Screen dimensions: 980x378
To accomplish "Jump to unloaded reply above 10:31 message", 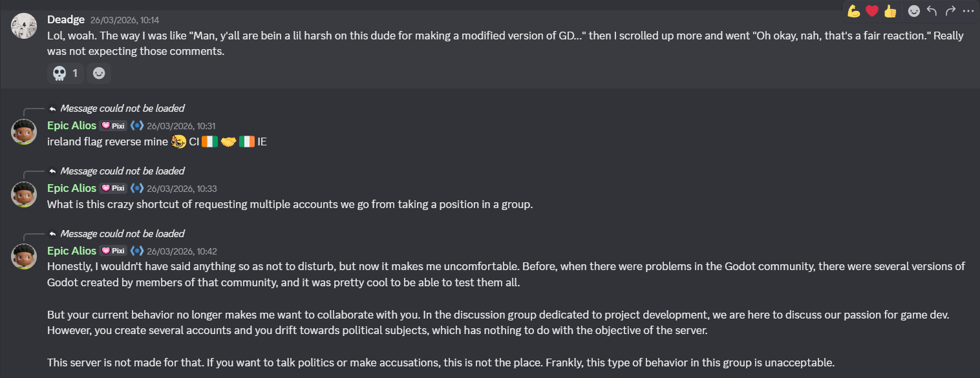I will coord(122,109).
